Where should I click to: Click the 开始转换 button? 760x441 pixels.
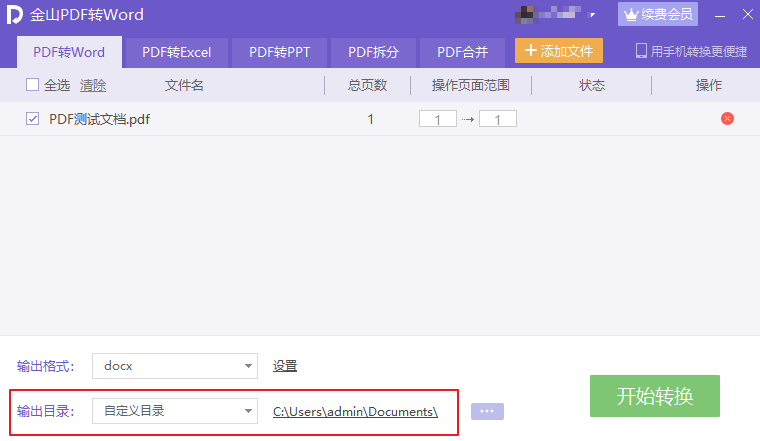point(655,396)
